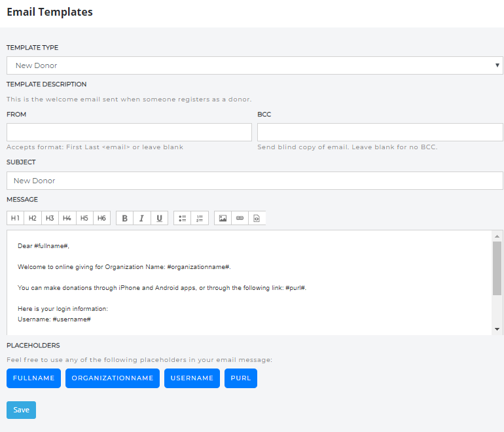
Task: Click the message scrollbar up arrow
Action: (x=497, y=236)
